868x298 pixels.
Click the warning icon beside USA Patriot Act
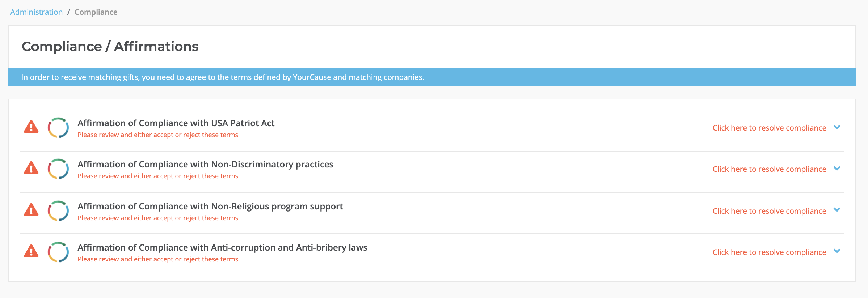31,127
